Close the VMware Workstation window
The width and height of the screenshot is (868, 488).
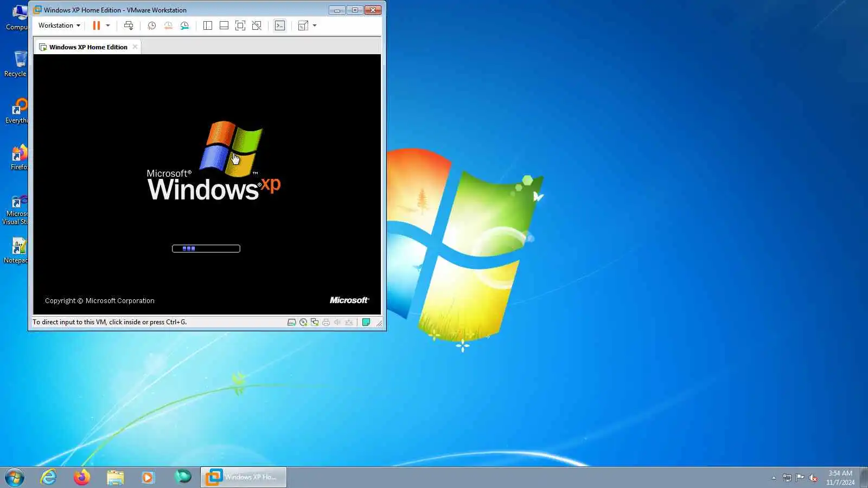coord(373,10)
